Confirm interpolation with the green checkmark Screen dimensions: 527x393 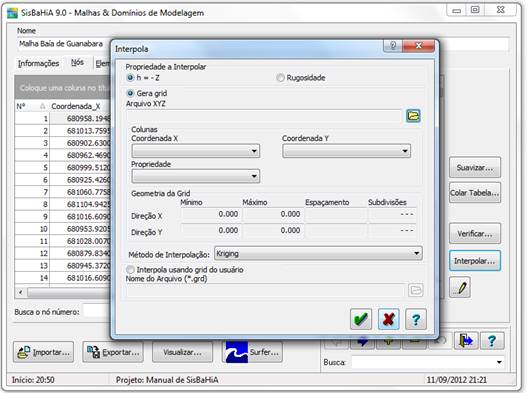(x=361, y=319)
